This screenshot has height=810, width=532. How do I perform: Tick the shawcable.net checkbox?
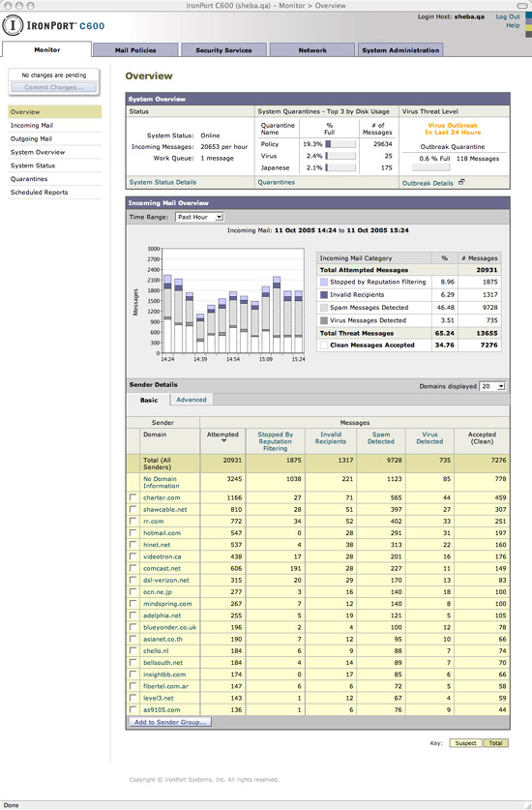133,509
